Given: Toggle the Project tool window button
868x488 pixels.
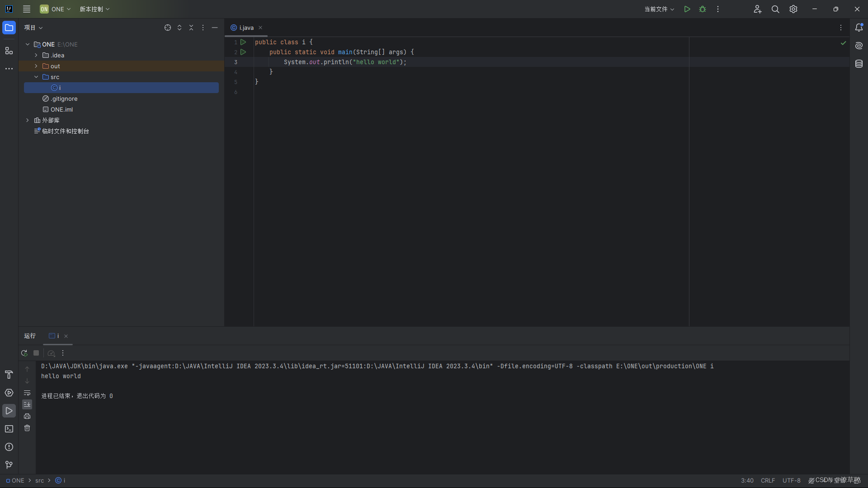Looking at the screenshot, I should pos(9,28).
